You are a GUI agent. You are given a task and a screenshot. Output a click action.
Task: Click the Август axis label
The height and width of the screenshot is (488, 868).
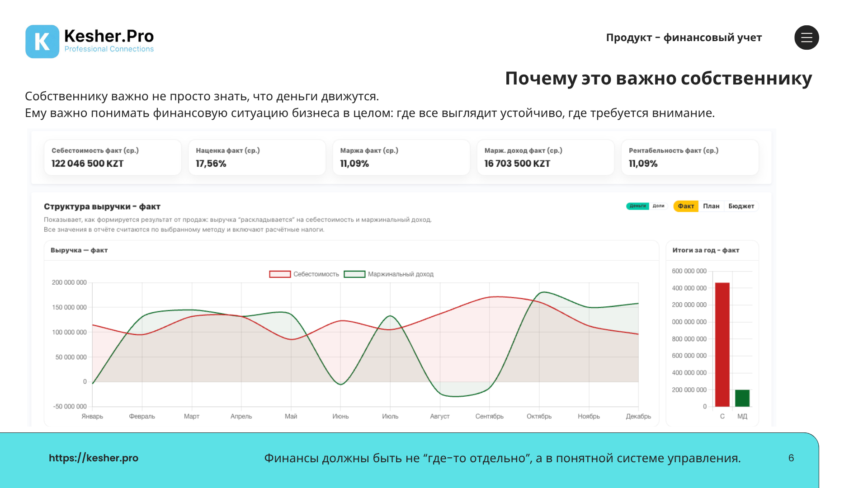440,416
